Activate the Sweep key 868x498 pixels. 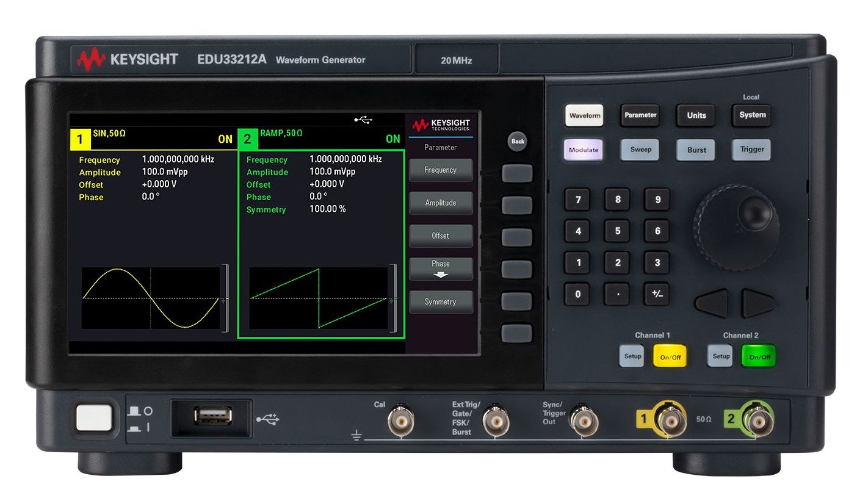click(x=640, y=150)
